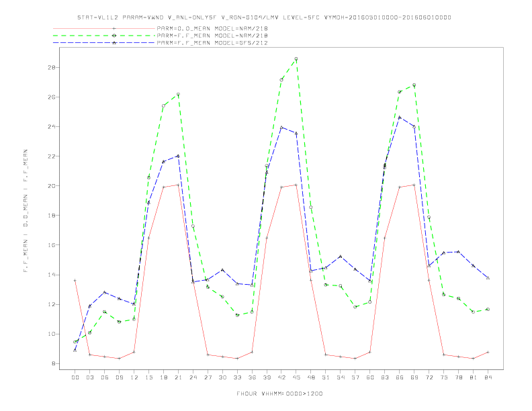Screen dimensions: 532x411
Task: Click red plus data point at hour 84
Action: (488, 352)
